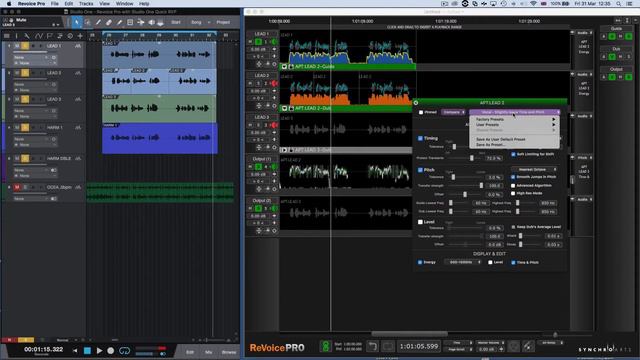Toggle the Pitch checkbox
This screenshot has height=360, width=640.
pyautogui.click(x=420, y=170)
